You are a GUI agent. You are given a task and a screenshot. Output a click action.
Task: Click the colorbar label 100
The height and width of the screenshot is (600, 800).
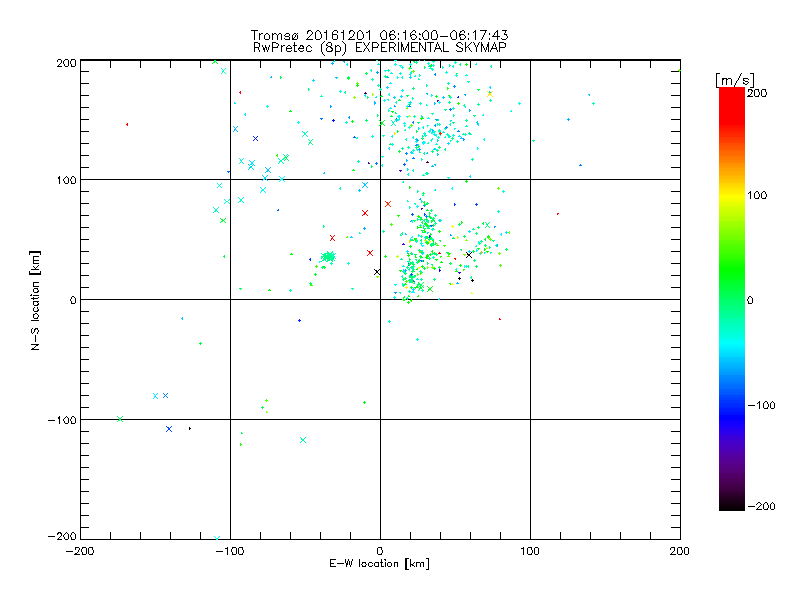pyautogui.click(x=757, y=195)
